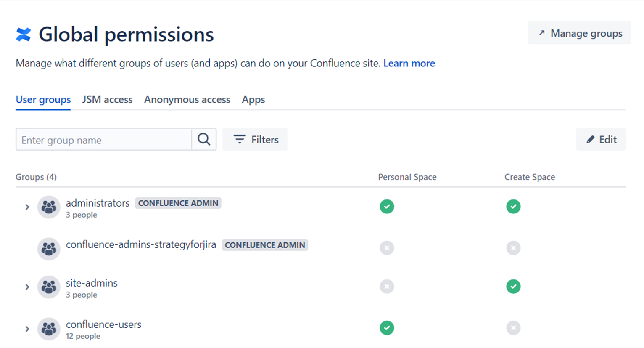Click the site-admins group avatar icon
This screenshot has height=348, width=644.
coord(49,287)
